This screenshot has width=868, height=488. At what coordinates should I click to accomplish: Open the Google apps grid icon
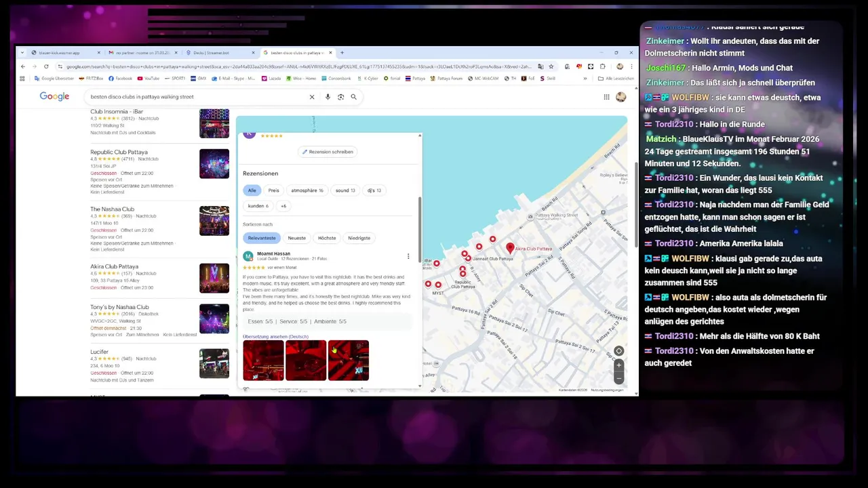pos(606,97)
